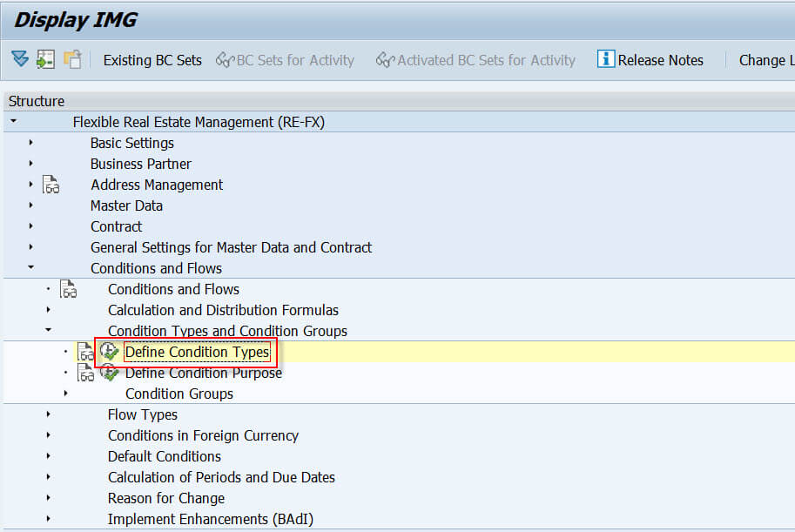Click BC Sets for Activity button

coord(285,60)
